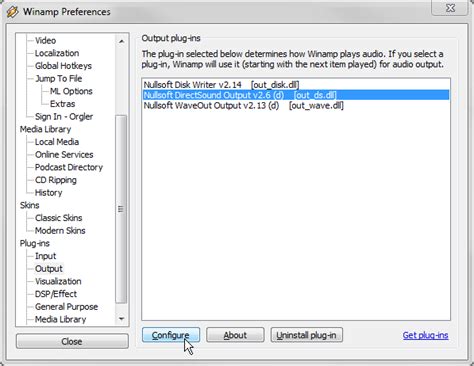Click the Configure button
Image resolution: width=474 pixels, height=366 pixels.
[171, 335]
